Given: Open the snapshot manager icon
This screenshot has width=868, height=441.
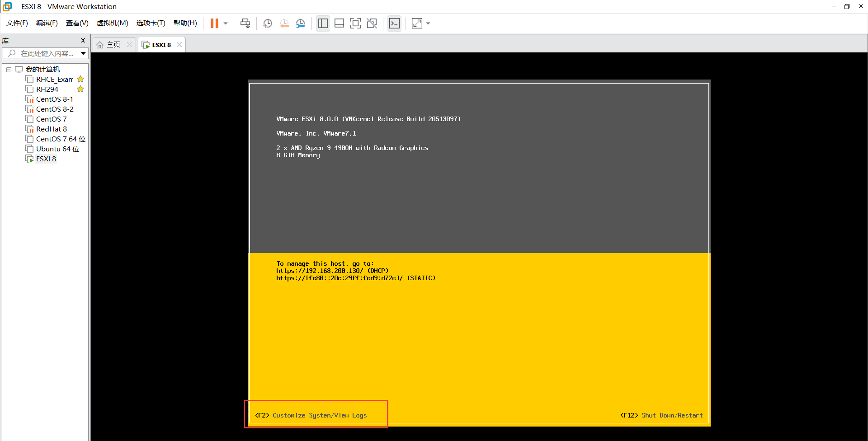Looking at the screenshot, I should pyautogui.click(x=301, y=23).
